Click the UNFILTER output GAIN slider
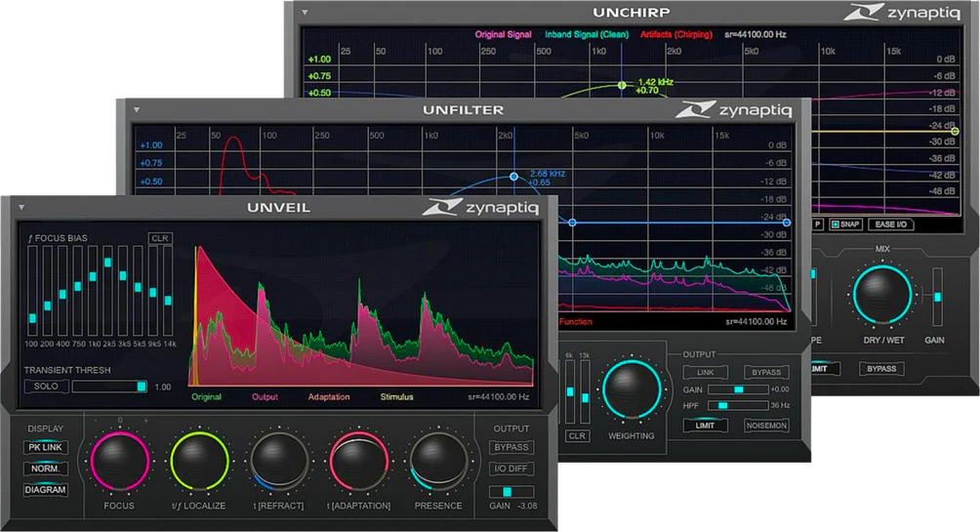The image size is (980, 532). pyautogui.click(x=738, y=389)
